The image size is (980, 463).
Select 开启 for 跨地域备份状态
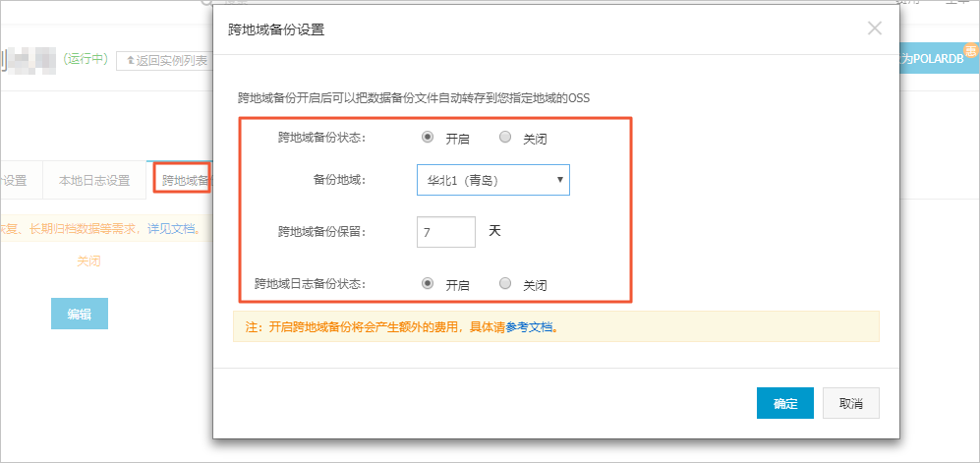click(x=428, y=138)
